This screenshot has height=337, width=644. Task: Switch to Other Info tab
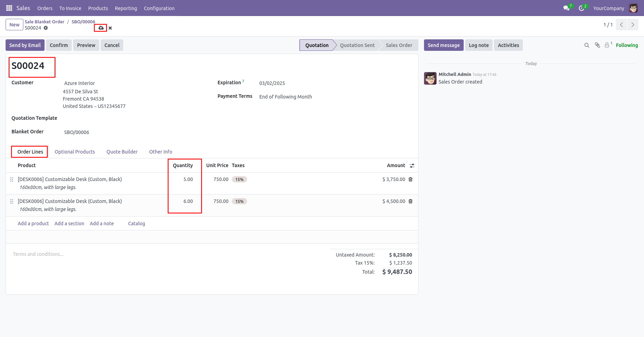coord(161,152)
